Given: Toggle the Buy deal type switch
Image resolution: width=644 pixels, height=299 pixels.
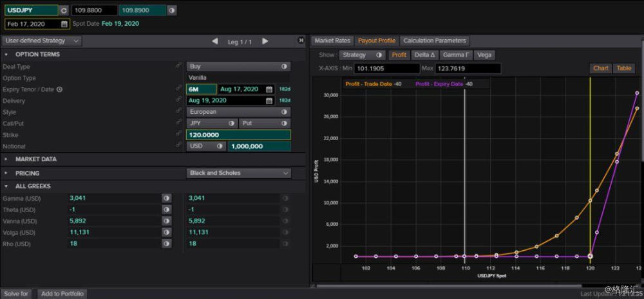Looking at the screenshot, I should click(284, 66).
